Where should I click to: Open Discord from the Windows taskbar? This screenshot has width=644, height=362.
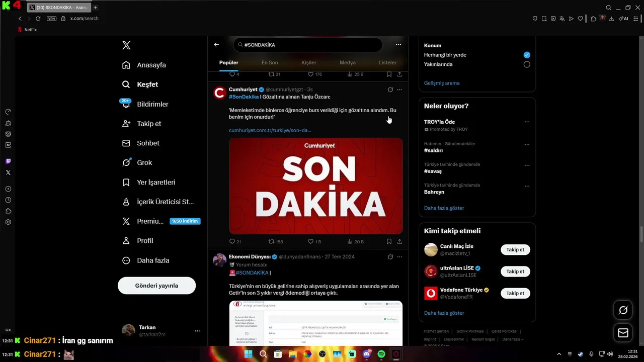pyautogui.click(x=367, y=354)
